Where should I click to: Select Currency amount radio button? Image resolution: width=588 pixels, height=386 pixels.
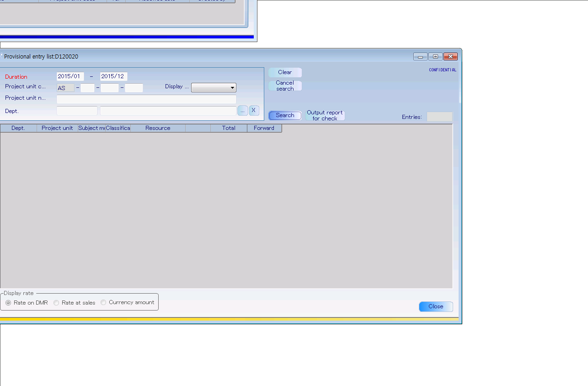click(x=103, y=302)
